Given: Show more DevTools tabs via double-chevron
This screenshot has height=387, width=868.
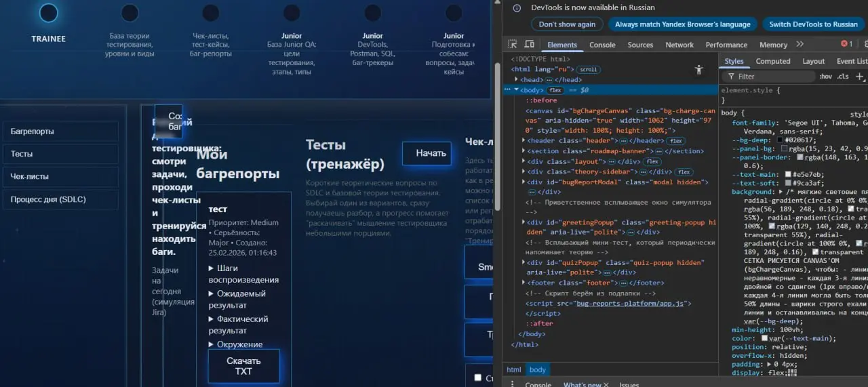Looking at the screenshot, I should 800,44.
